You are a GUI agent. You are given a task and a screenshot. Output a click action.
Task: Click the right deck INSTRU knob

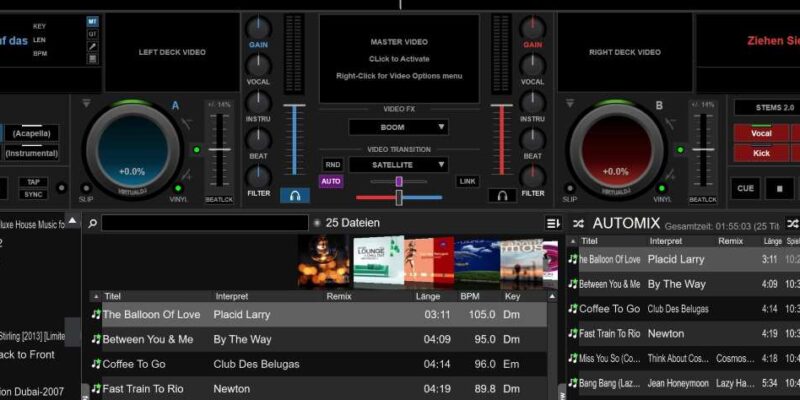tap(533, 102)
